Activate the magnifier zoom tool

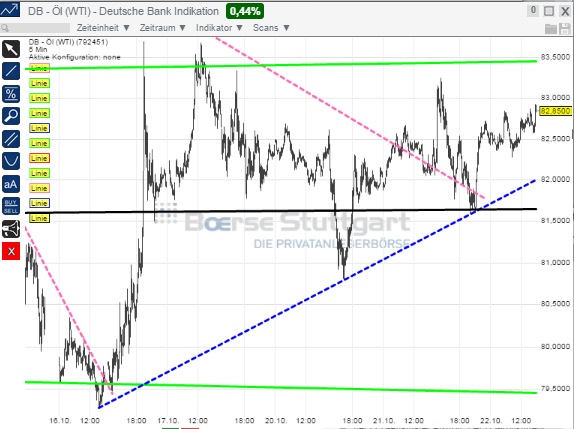(11, 116)
